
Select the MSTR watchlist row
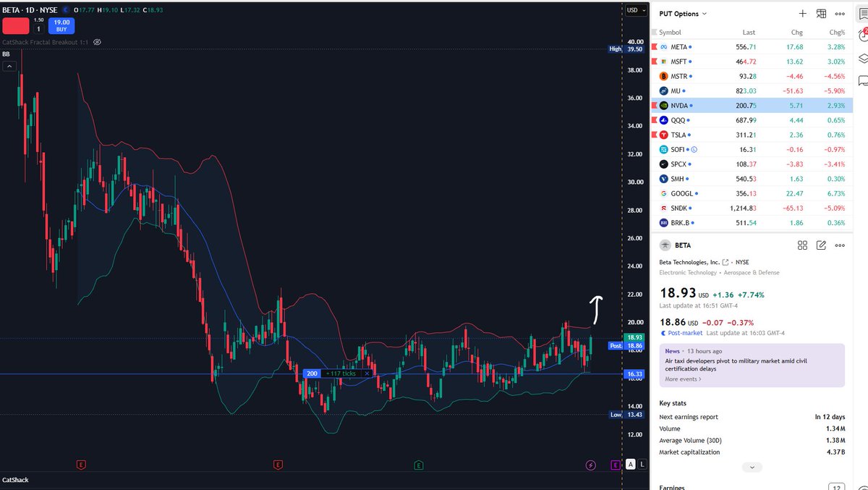pos(752,76)
